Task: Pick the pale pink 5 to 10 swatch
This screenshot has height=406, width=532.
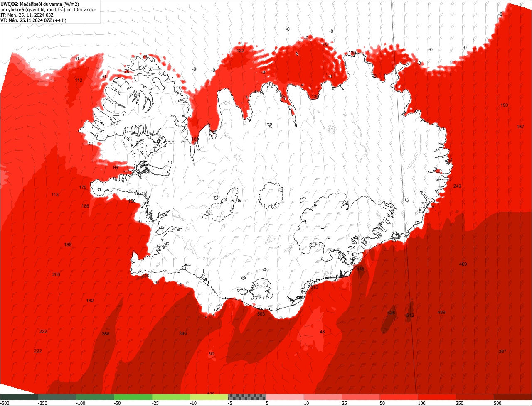Action: 285,397
